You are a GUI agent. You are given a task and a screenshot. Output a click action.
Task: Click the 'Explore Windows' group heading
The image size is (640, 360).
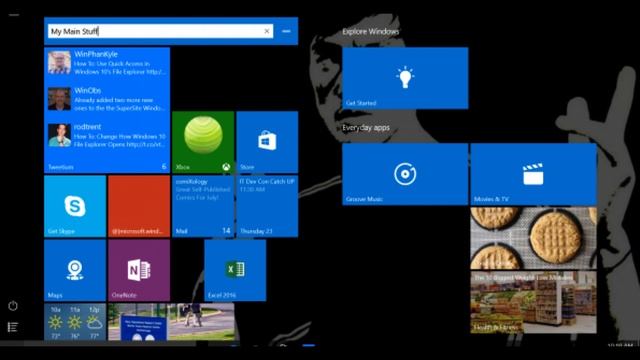370,31
